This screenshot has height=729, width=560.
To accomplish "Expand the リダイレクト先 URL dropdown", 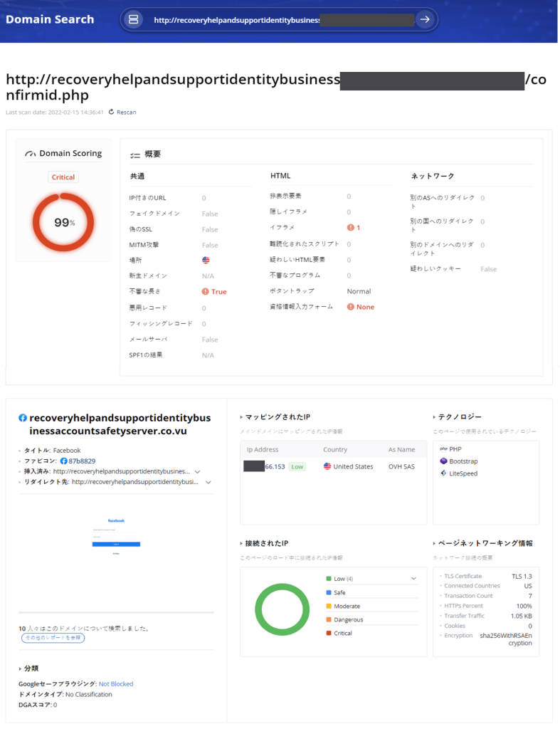I will pyautogui.click(x=208, y=482).
